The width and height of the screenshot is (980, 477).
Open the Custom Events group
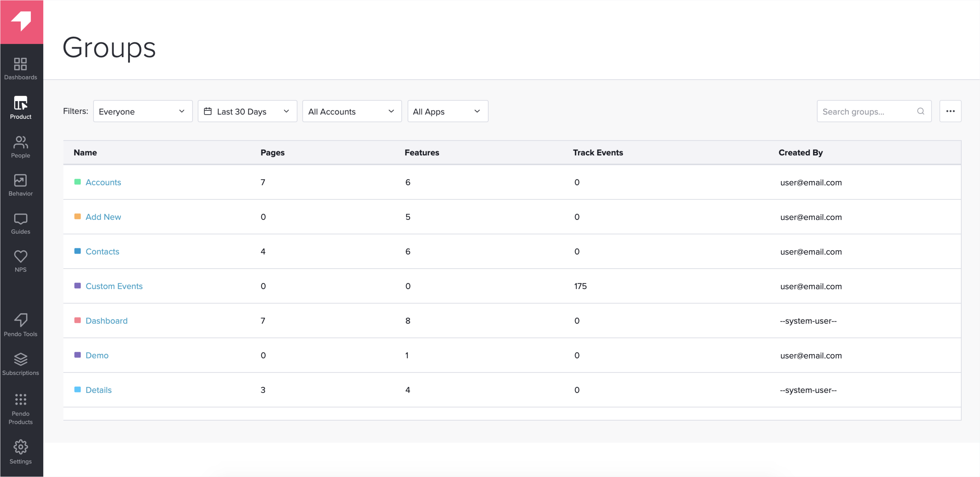(x=114, y=286)
